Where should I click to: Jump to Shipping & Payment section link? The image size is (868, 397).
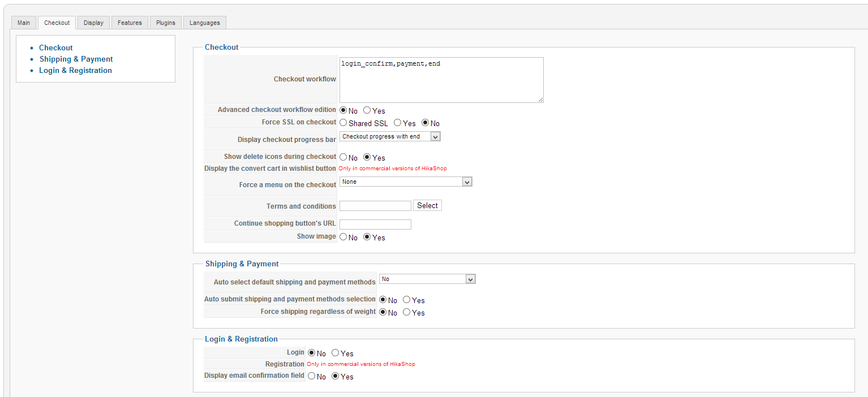click(76, 59)
